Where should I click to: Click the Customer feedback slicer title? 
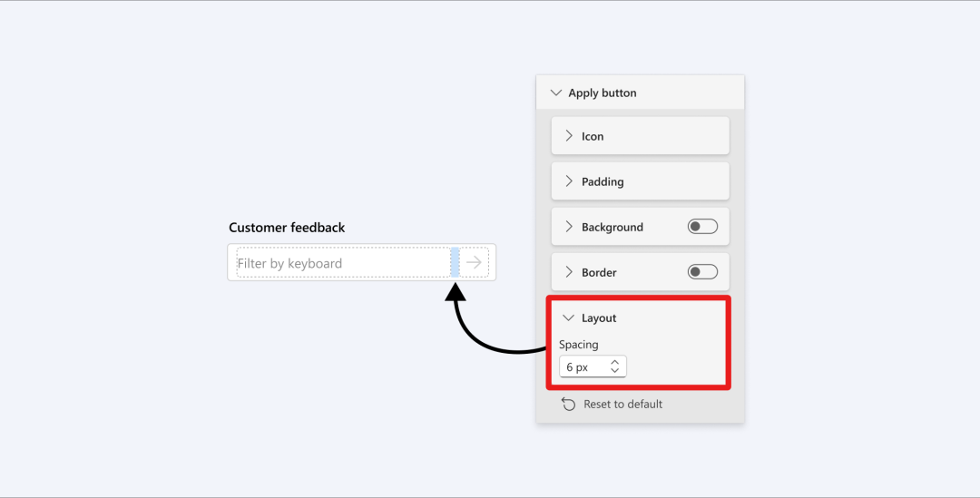point(287,228)
